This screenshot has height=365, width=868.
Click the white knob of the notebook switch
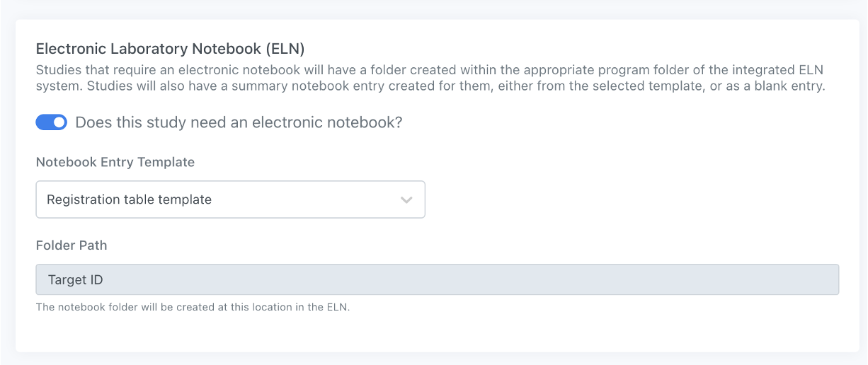point(59,122)
